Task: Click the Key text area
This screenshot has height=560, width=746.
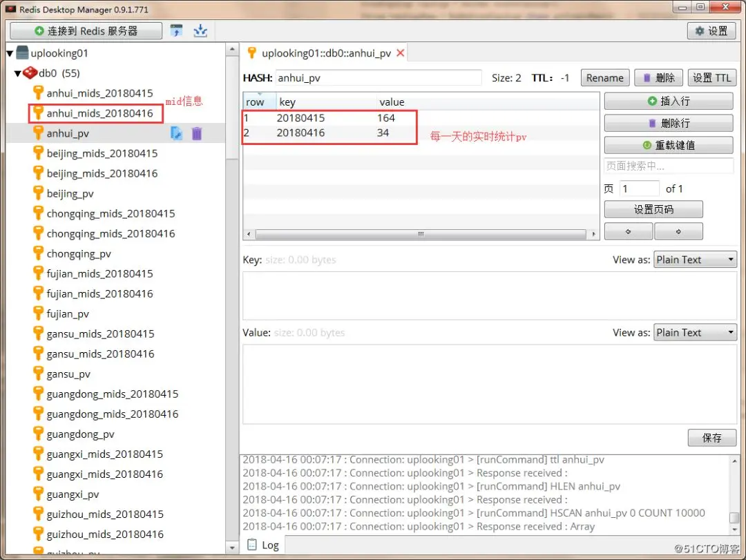Action: click(490, 296)
